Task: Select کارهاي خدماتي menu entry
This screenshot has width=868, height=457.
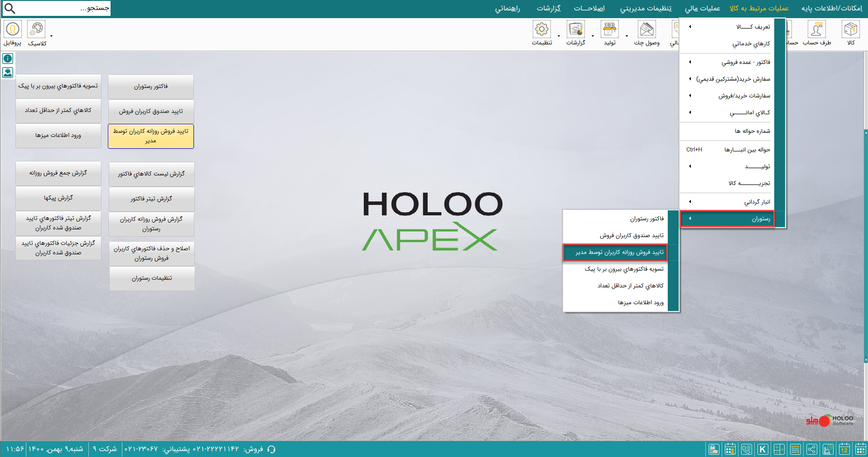Action: pyautogui.click(x=727, y=44)
